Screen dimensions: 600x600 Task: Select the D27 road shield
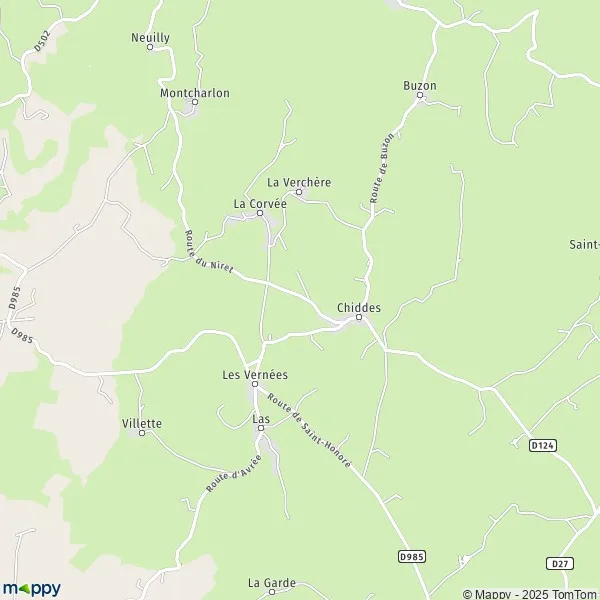[x=560, y=563]
